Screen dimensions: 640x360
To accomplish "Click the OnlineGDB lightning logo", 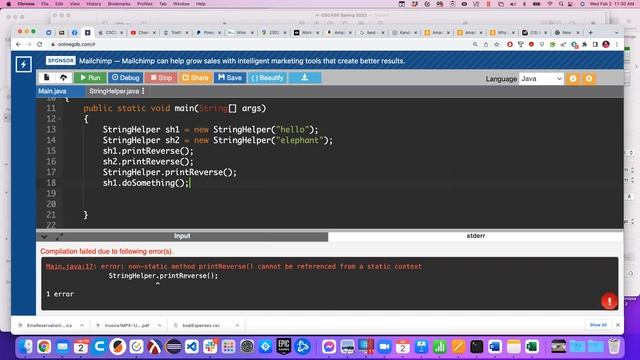I will [24, 64].
